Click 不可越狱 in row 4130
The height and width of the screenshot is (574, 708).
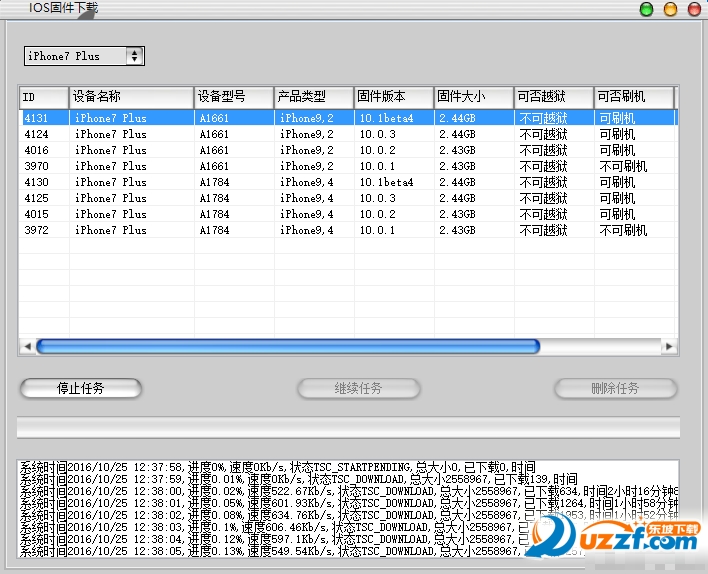point(543,182)
